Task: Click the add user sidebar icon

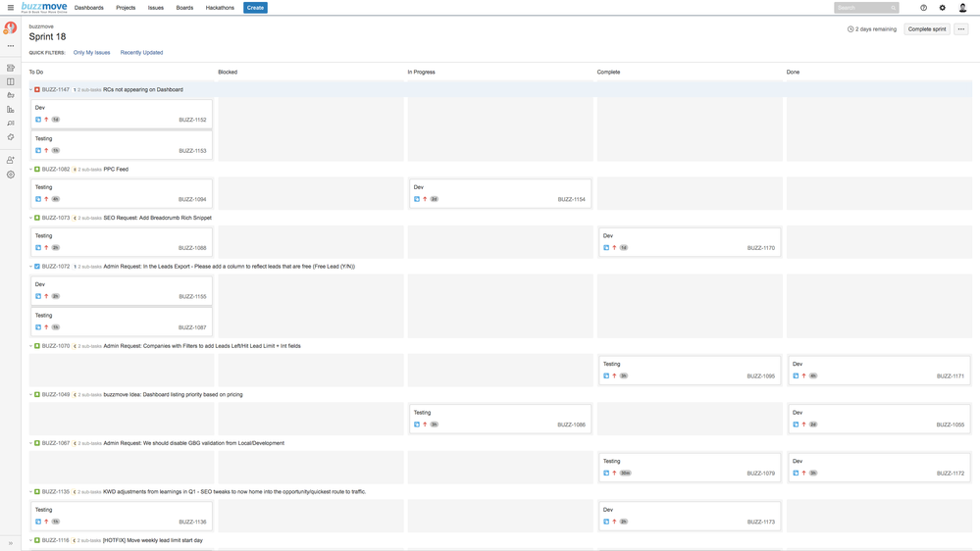Action: point(11,160)
